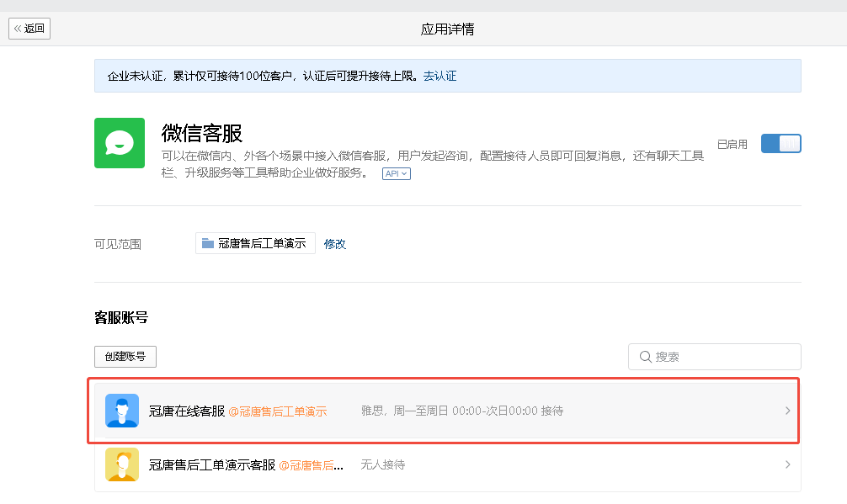Click the blue avatar of 冠唐在线客服
847x504 pixels.
122,411
